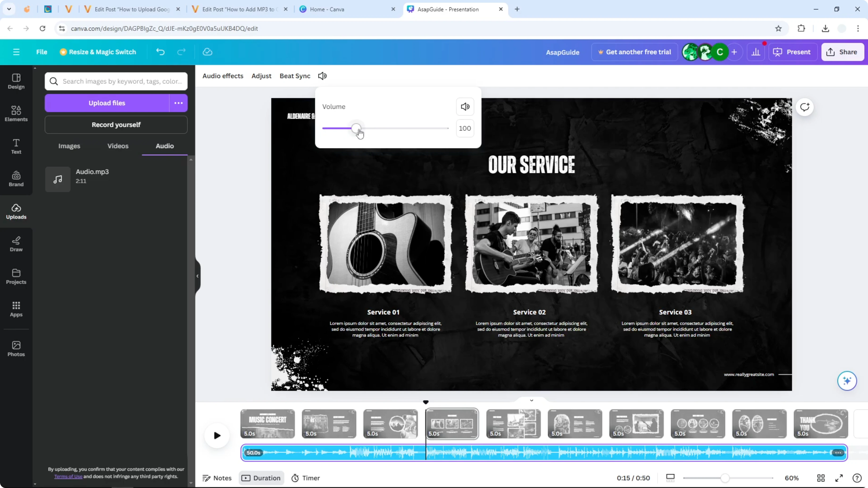868x488 pixels.
Task: Open the Elements panel
Action: (x=16, y=114)
